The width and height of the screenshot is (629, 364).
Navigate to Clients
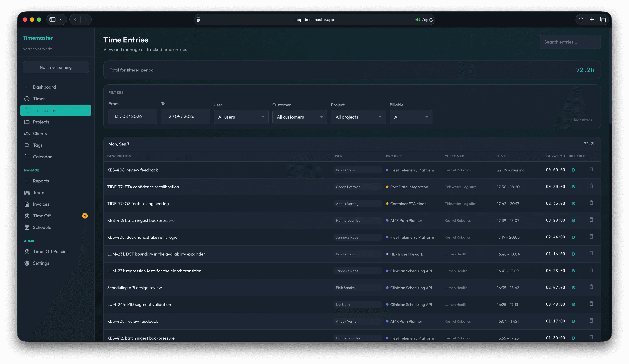tap(56, 134)
